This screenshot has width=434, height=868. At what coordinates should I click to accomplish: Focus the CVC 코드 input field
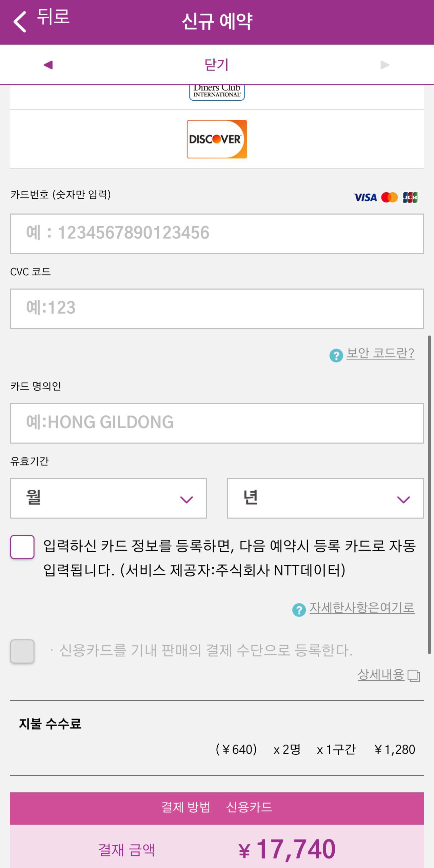217,309
